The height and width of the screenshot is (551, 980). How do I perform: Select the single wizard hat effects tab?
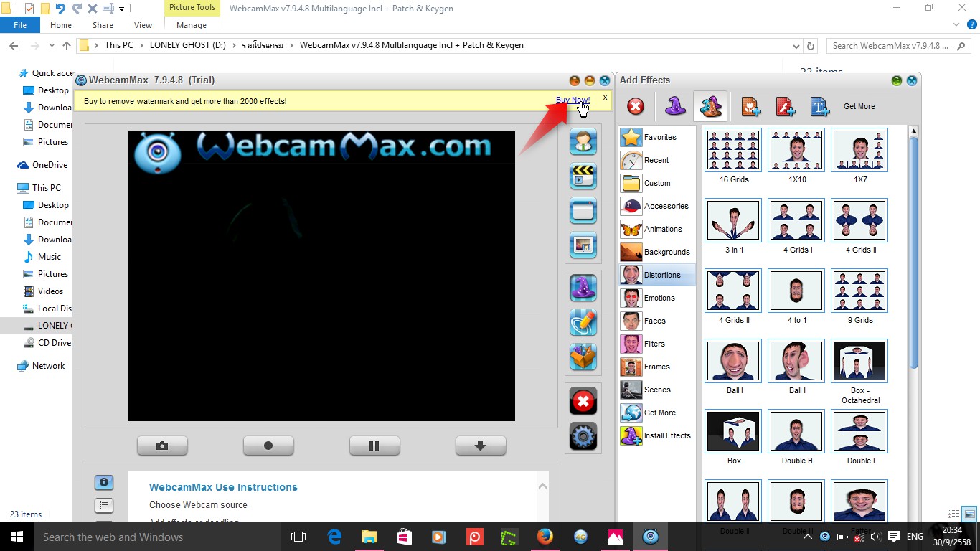674,107
